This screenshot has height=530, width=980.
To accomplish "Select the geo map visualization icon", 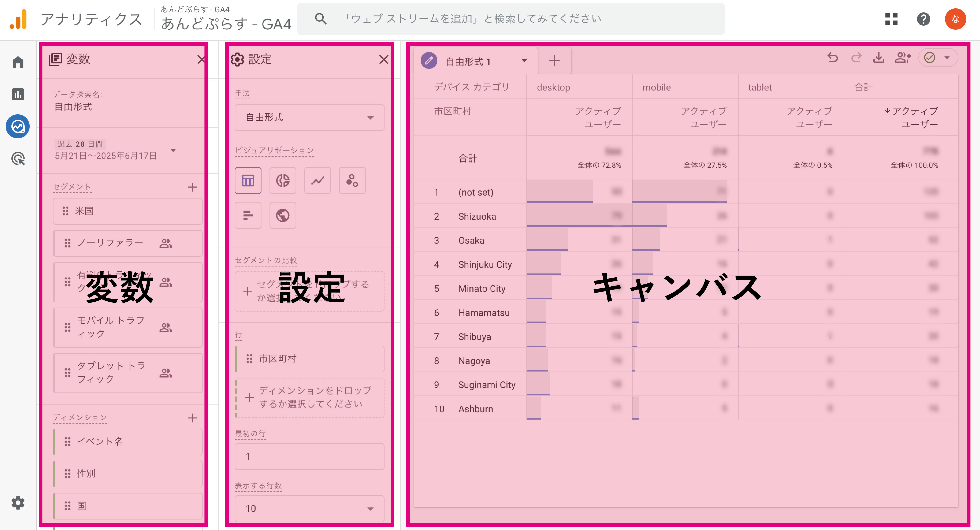I will click(283, 215).
